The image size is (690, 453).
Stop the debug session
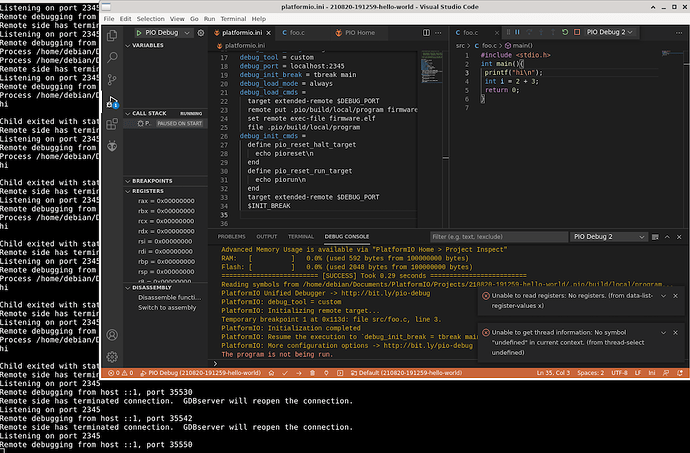click(577, 32)
